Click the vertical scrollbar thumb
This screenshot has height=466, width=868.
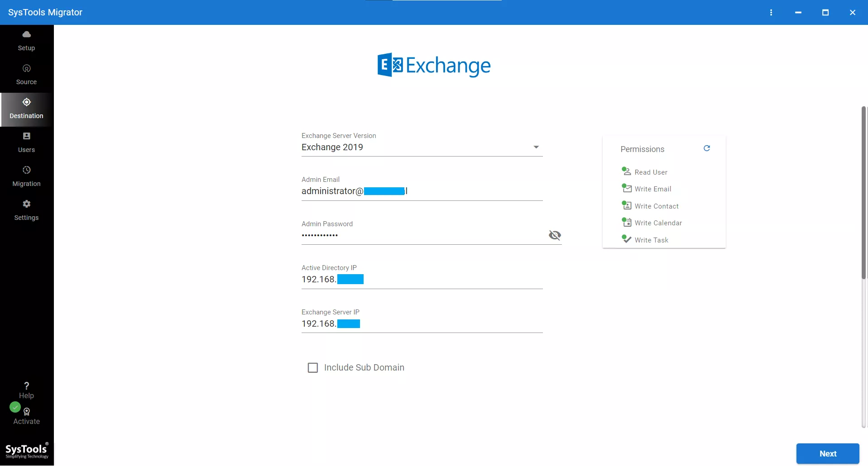point(864,193)
